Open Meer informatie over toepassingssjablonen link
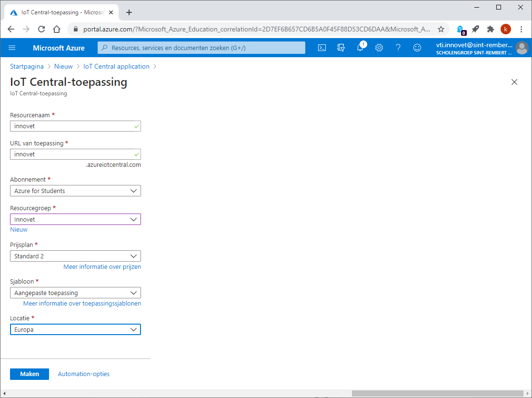 click(x=82, y=303)
